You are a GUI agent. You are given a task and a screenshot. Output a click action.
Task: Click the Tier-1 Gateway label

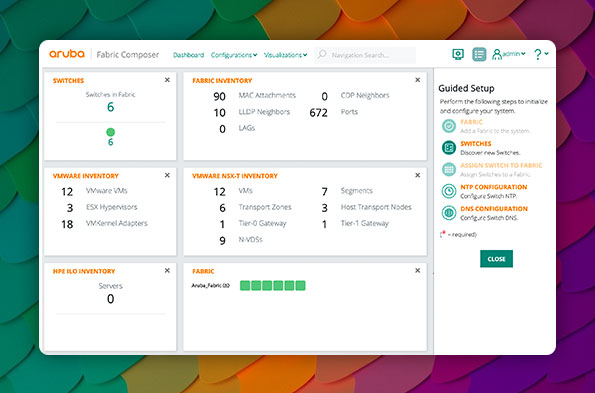(x=365, y=223)
